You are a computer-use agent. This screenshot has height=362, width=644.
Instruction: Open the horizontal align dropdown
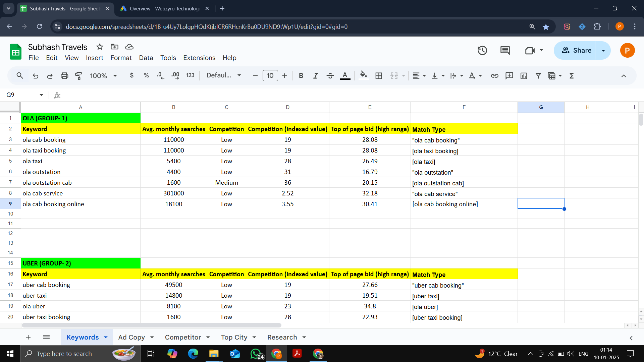click(419, 76)
